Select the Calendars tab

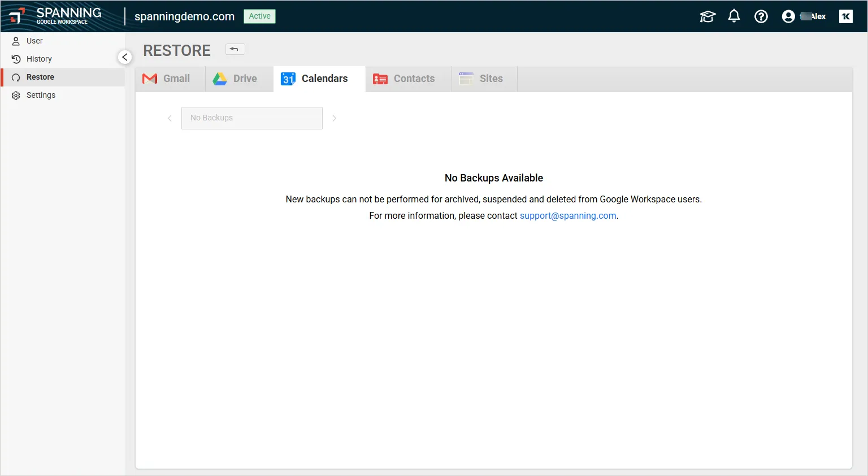pyautogui.click(x=315, y=79)
